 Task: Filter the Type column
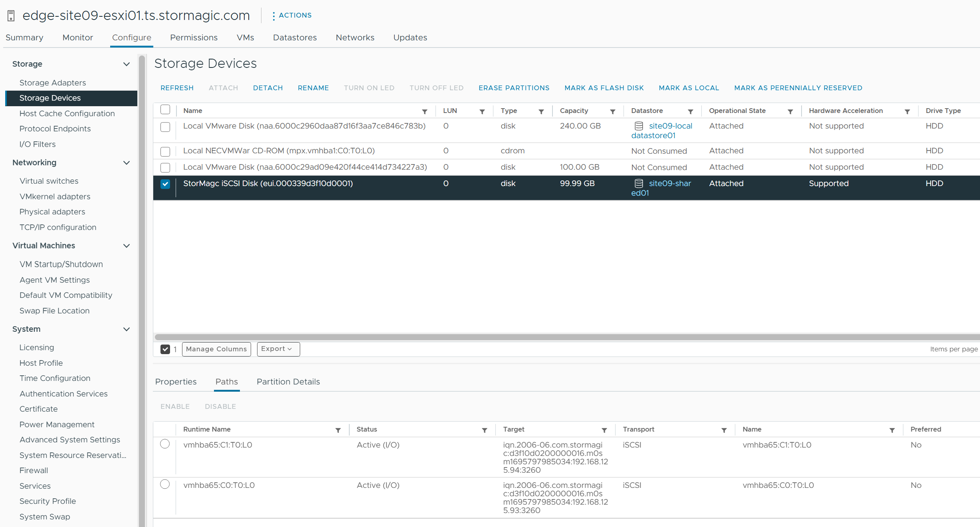541,111
